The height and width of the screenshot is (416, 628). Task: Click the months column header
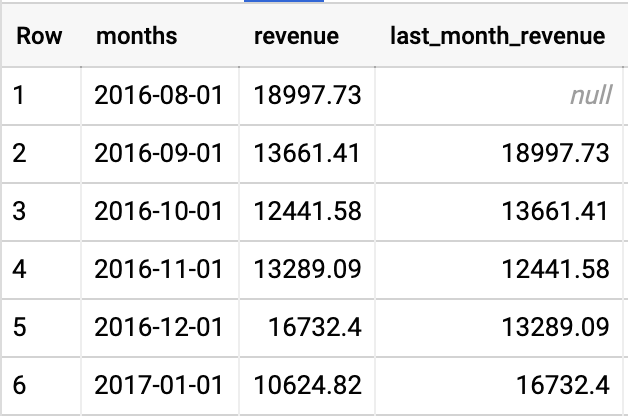pyautogui.click(x=136, y=37)
